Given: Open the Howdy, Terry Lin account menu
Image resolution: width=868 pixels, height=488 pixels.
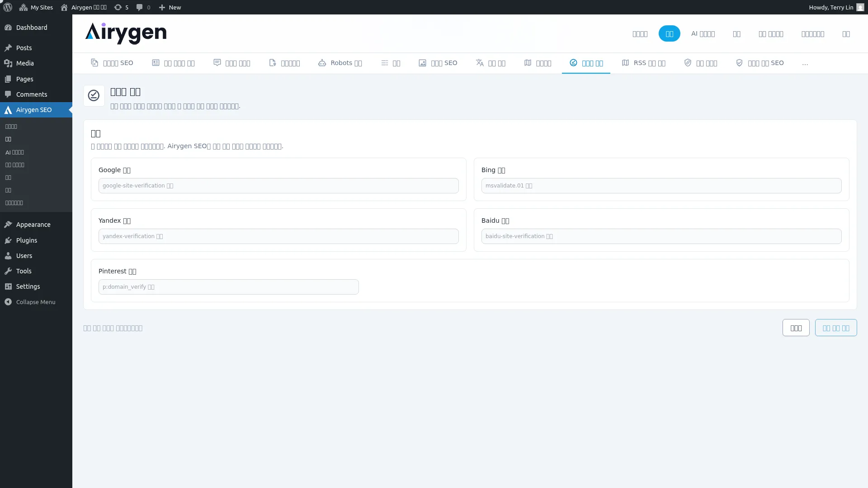Looking at the screenshot, I should tap(836, 7).
